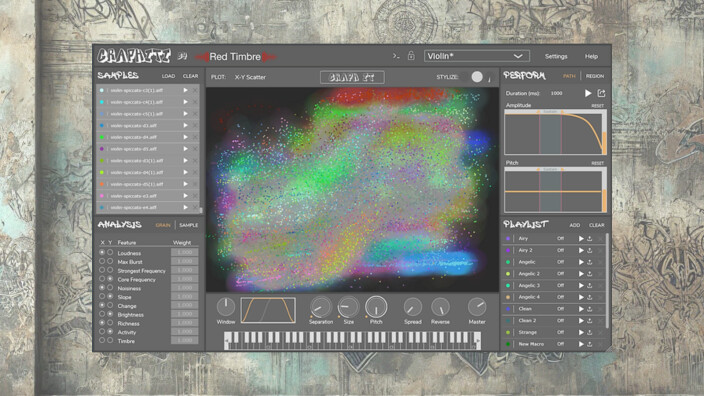The width and height of the screenshot is (704, 396).
Task: Play the Strange playlist entry
Action: point(581,332)
